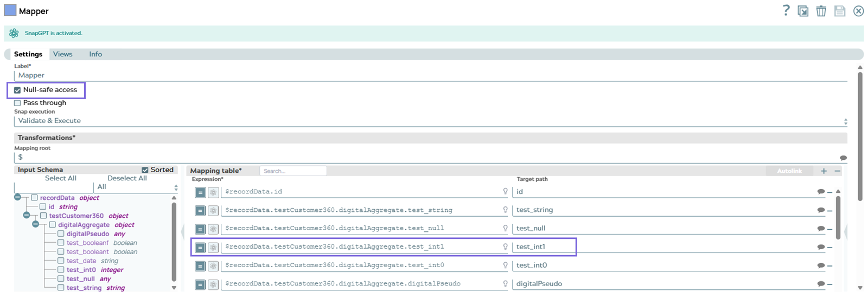Viewport: 868px width, 305px height.
Task: Click the Input Schema filter text field
Action: click(53, 187)
